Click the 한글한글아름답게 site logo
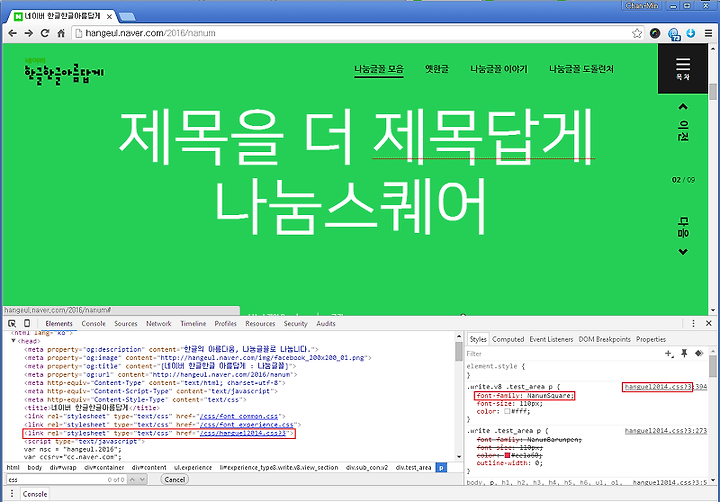This screenshot has height=502, width=720. [63, 72]
